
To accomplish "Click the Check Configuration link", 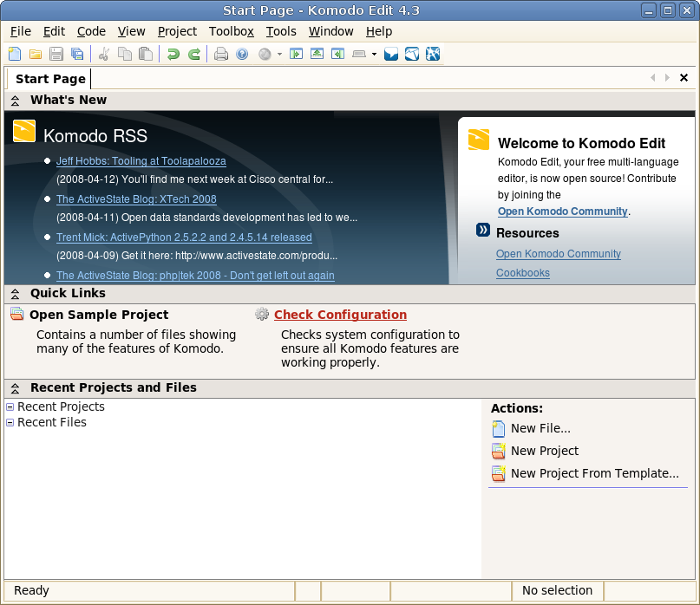I will (x=340, y=315).
